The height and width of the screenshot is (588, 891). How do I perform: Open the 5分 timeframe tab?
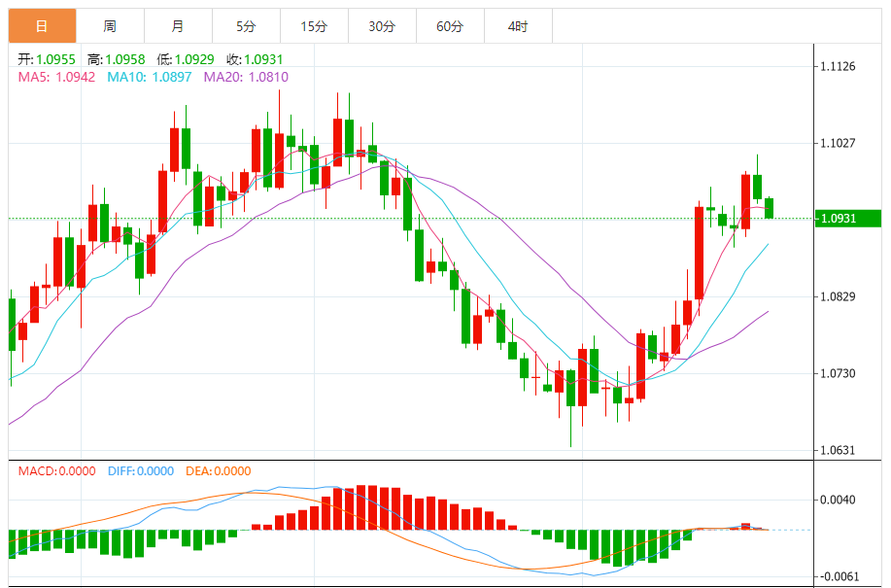[246, 26]
